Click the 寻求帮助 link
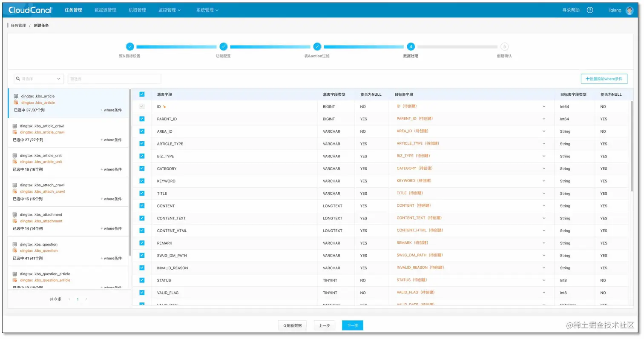Screen dimensions: 644x339 click(571, 10)
